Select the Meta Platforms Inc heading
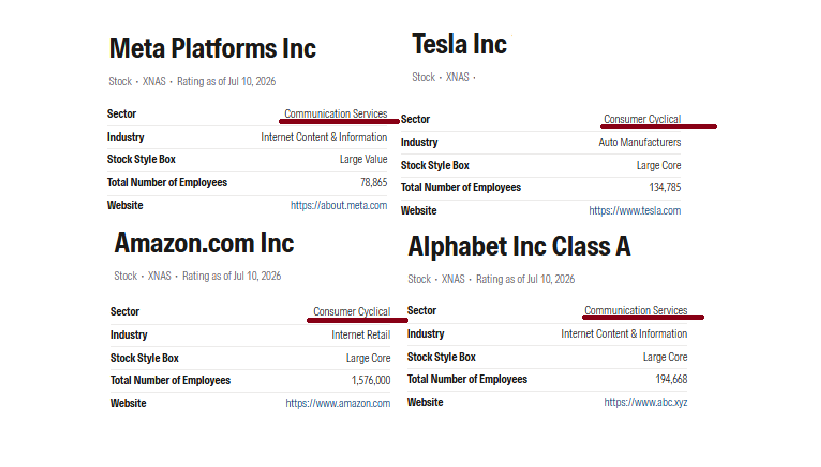 pyautogui.click(x=213, y=49)
